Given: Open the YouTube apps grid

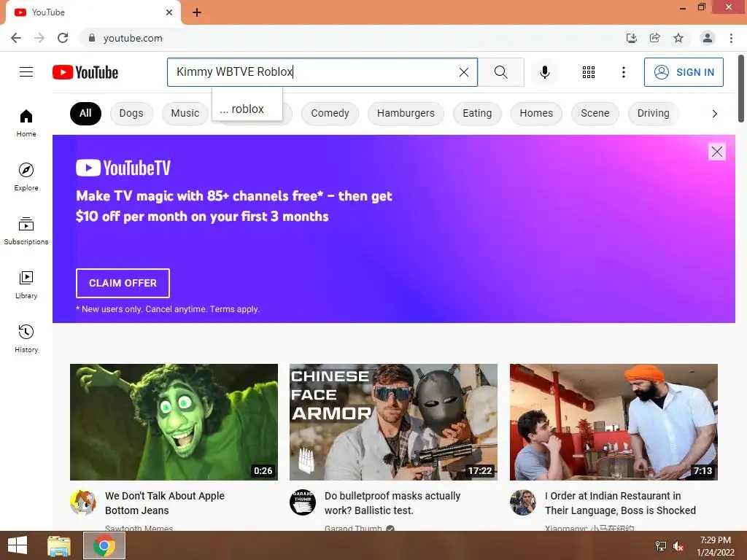Looking at the screenshot, I should coord(589,72).
